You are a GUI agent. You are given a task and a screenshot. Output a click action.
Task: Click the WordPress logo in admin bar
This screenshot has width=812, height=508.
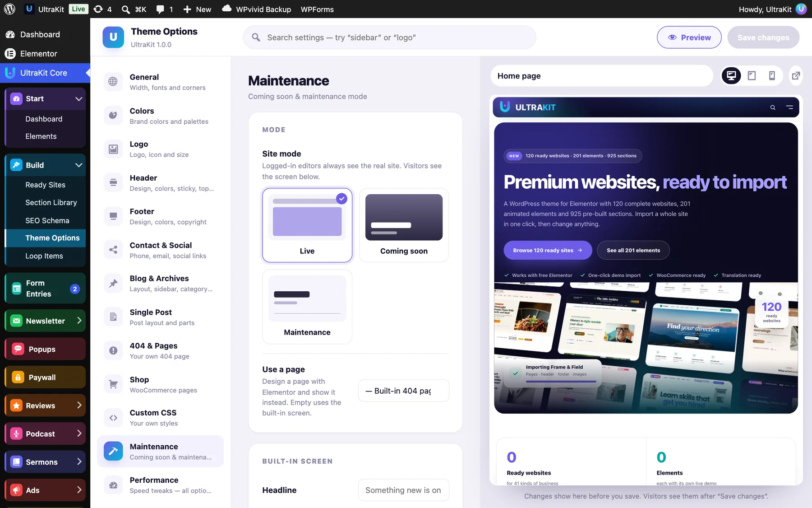9,9
